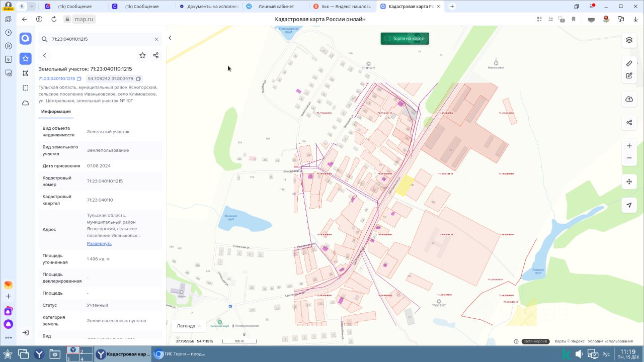Share the land parcel card
644x362 pixels.
156,55
